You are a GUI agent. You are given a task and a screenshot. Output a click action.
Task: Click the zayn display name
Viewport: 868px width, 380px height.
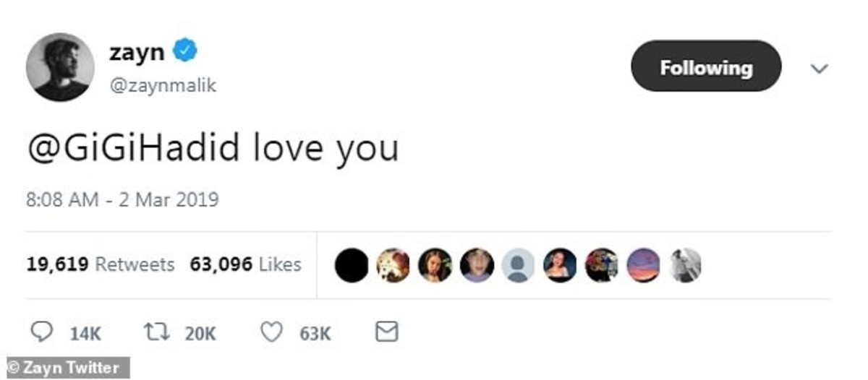click(138, 52)
